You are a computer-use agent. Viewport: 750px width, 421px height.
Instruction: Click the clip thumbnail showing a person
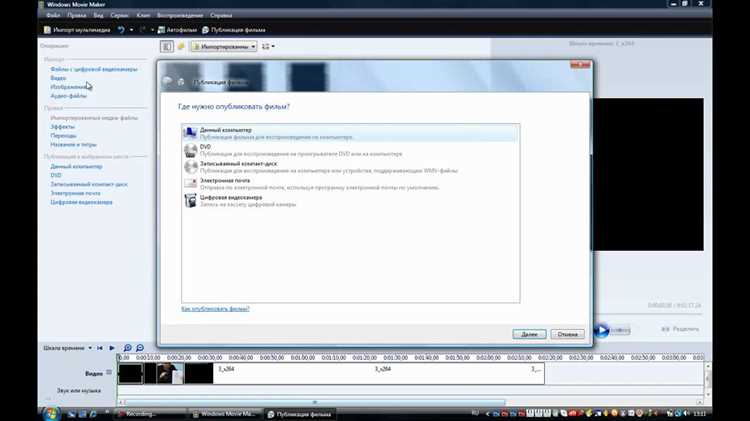pyautogui.click(x=170, y=374)
